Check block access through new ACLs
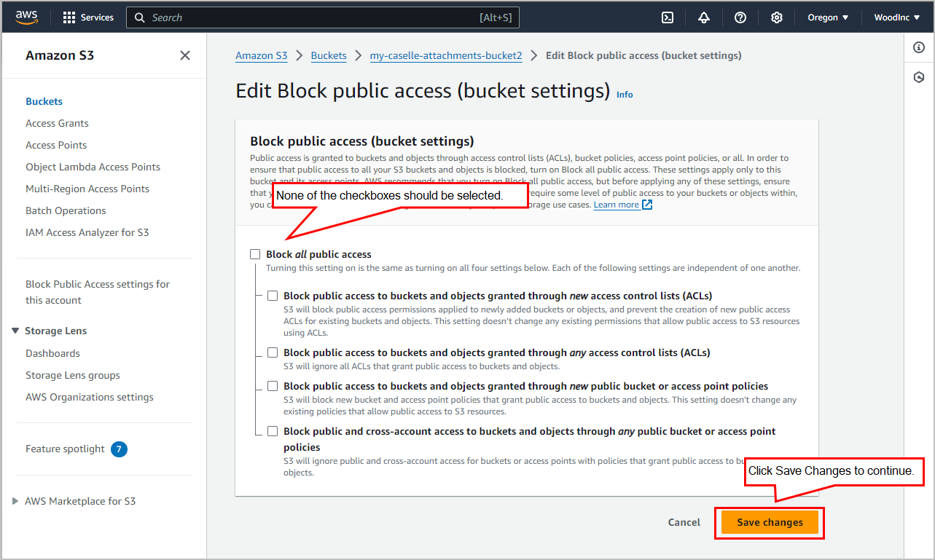The width and height of the screenshot is (935, 560). click(x=273, y=296)
